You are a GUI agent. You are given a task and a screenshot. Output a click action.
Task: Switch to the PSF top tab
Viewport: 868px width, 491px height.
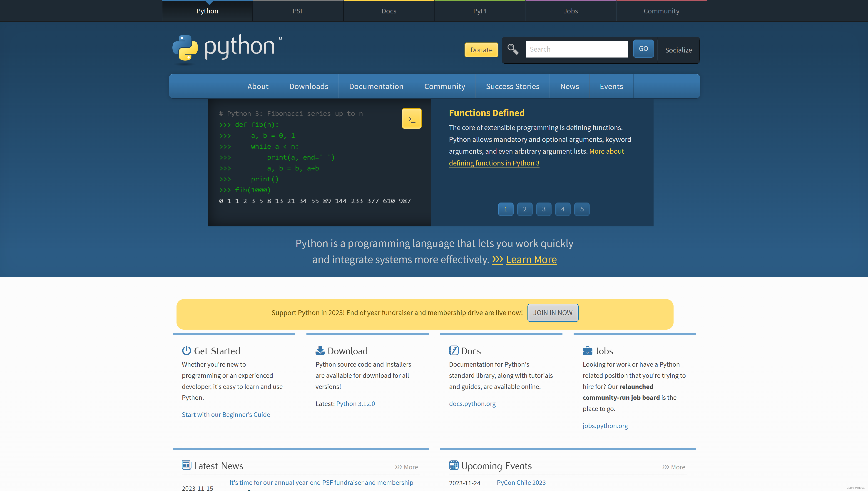298,11
